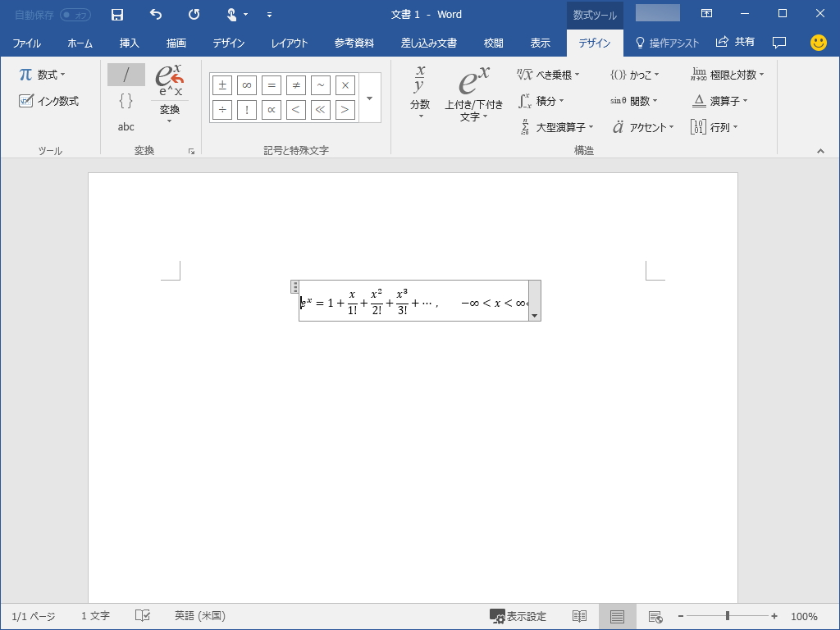840x630 pixels.
Task: Open the ファイル (File) menu
Action: click(x=27, y=43)
